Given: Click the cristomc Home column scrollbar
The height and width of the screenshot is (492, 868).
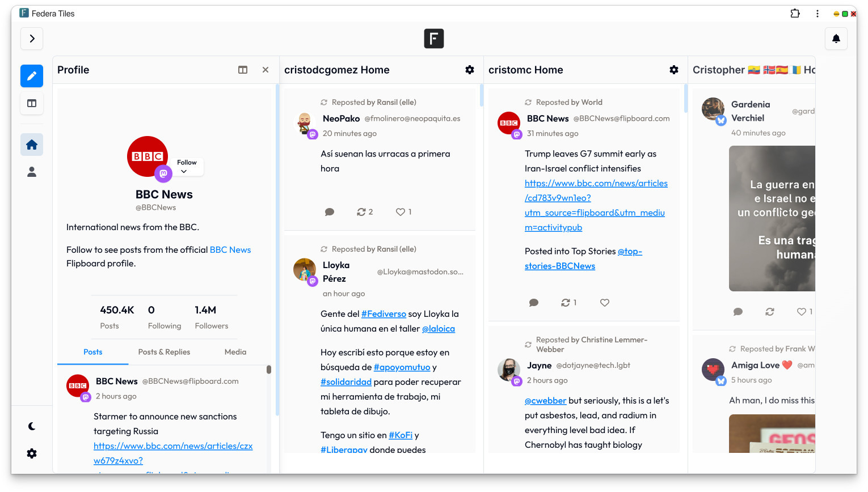Looking at the screenshot, I should tap(686, 98).
